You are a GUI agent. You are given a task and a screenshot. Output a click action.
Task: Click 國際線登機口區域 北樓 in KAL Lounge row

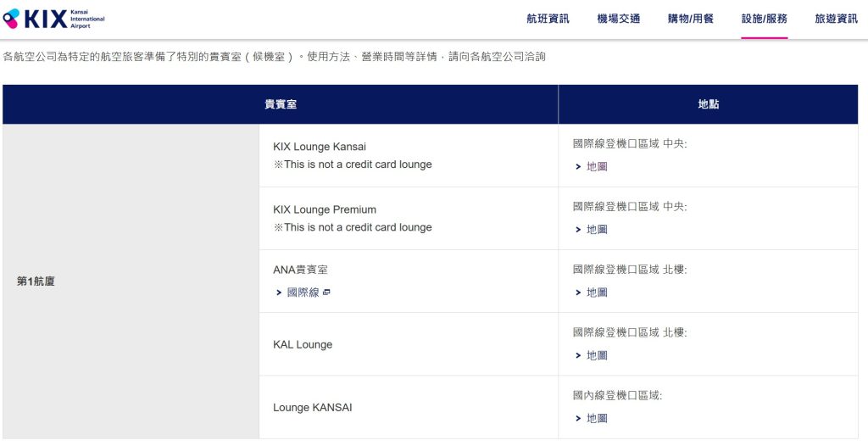coord(630,333)
